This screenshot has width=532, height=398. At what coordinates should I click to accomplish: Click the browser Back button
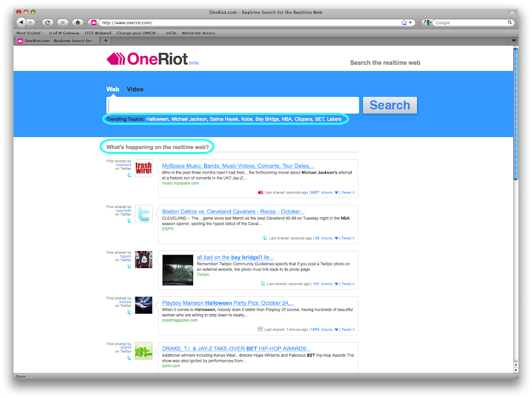point(22,22)
